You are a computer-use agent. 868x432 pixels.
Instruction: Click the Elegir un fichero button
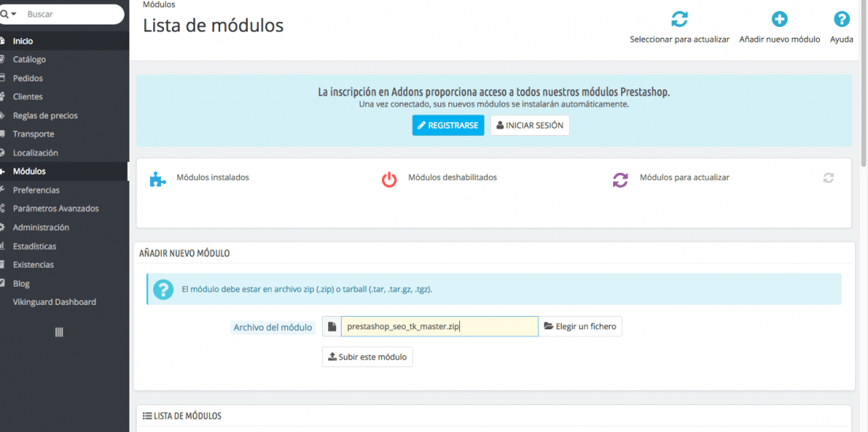pyautogui.click(x=580, y=326)
